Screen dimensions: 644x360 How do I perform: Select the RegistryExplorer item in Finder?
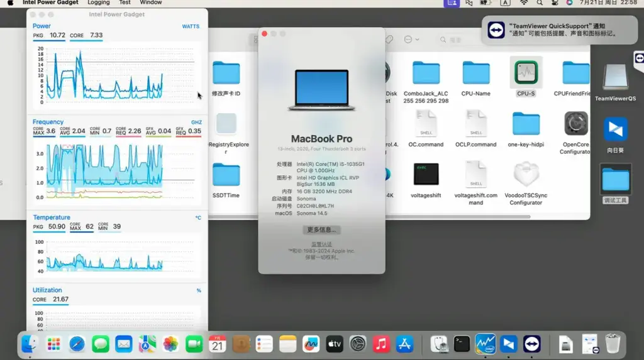(226, 123)
